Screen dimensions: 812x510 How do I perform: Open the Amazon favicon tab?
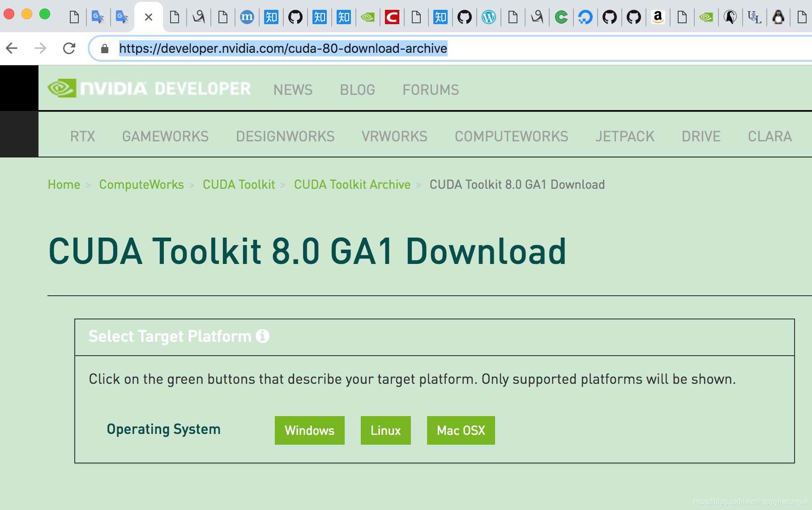[x=658, y=17]
